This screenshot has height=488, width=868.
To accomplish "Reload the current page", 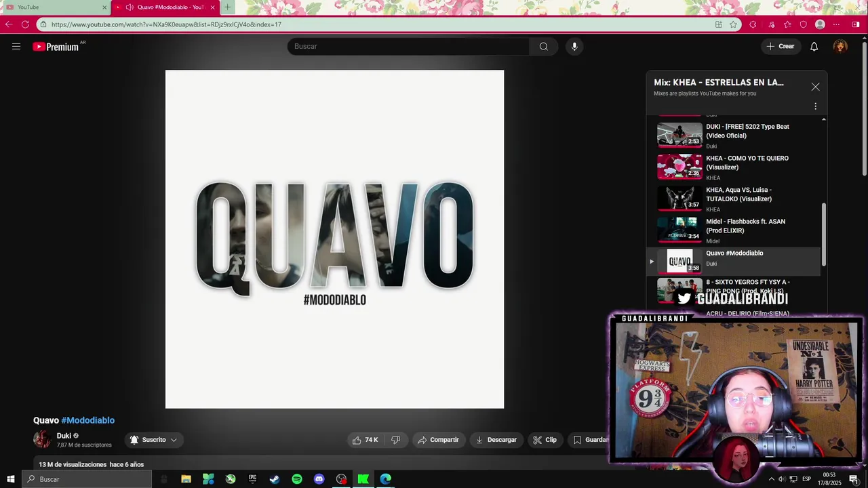I will point(25,24).
